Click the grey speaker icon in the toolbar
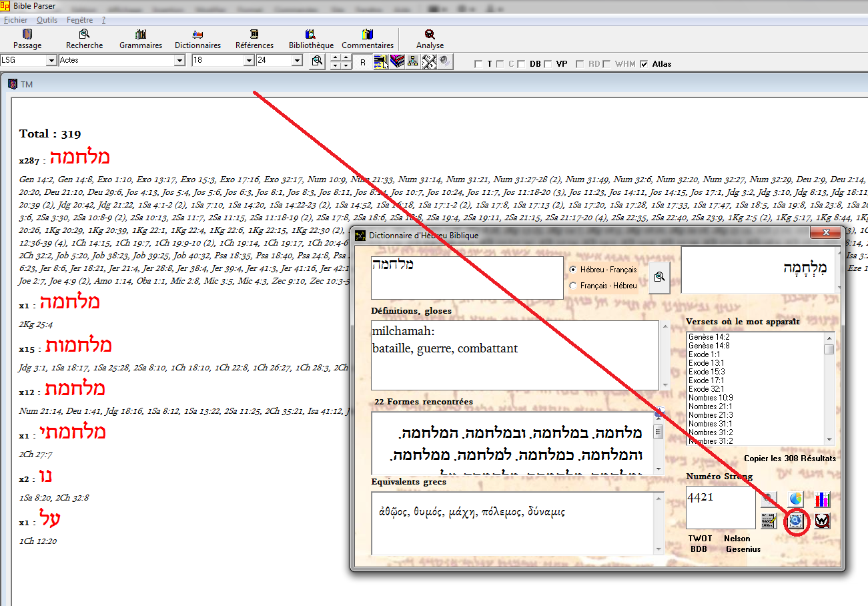 (444, 61)
